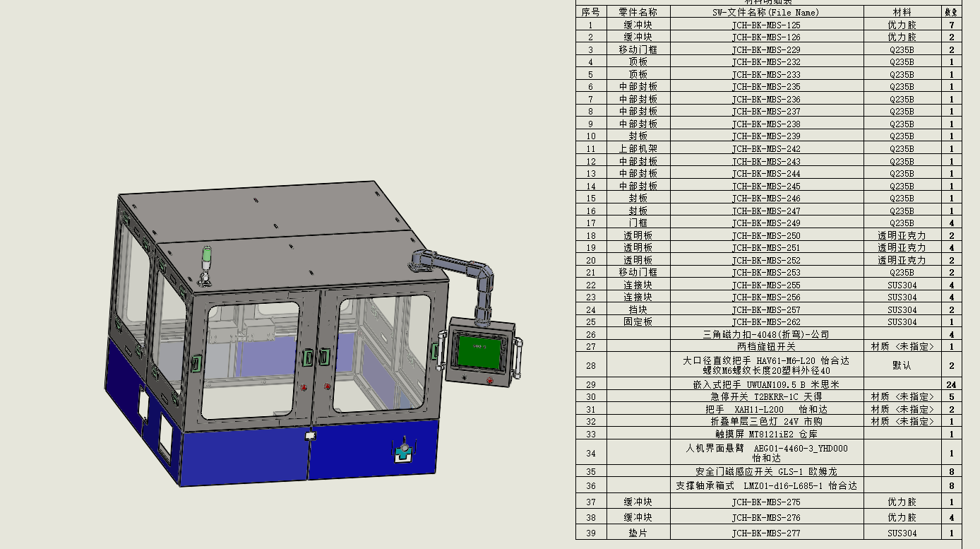980x549 pixels.
Task: Click 优力胶 material in row 1
Action: pyautogui.click(x=902, y=25)
